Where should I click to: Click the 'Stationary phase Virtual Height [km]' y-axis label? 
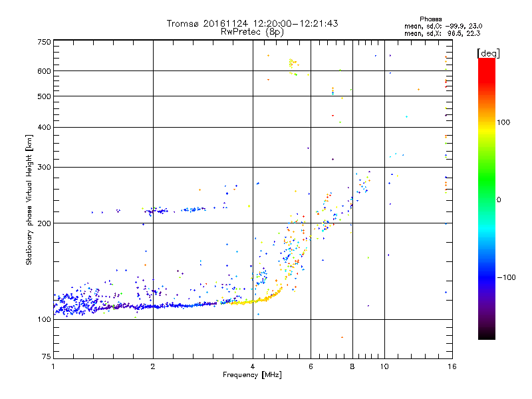coord(29,200)
